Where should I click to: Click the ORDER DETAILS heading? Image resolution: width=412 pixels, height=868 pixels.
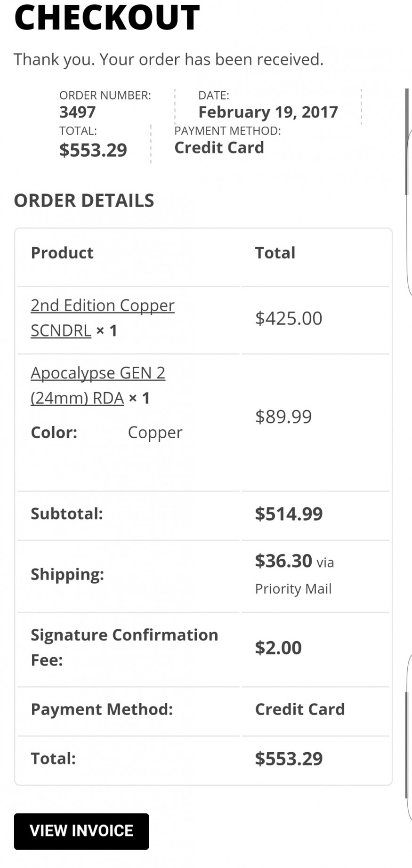point(84,201)
